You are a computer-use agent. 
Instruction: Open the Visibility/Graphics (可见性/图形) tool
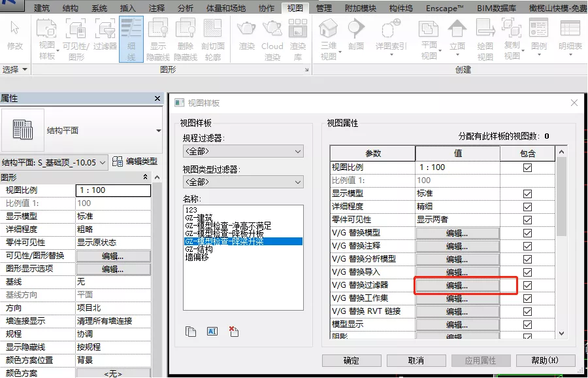click(x=76, y=39)
